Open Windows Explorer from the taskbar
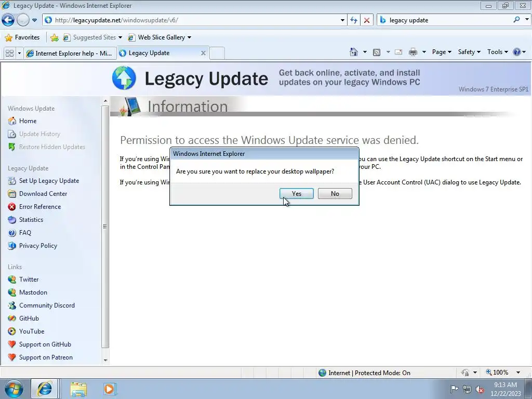The width and height of the screenshot is (532, 399). 78,389
